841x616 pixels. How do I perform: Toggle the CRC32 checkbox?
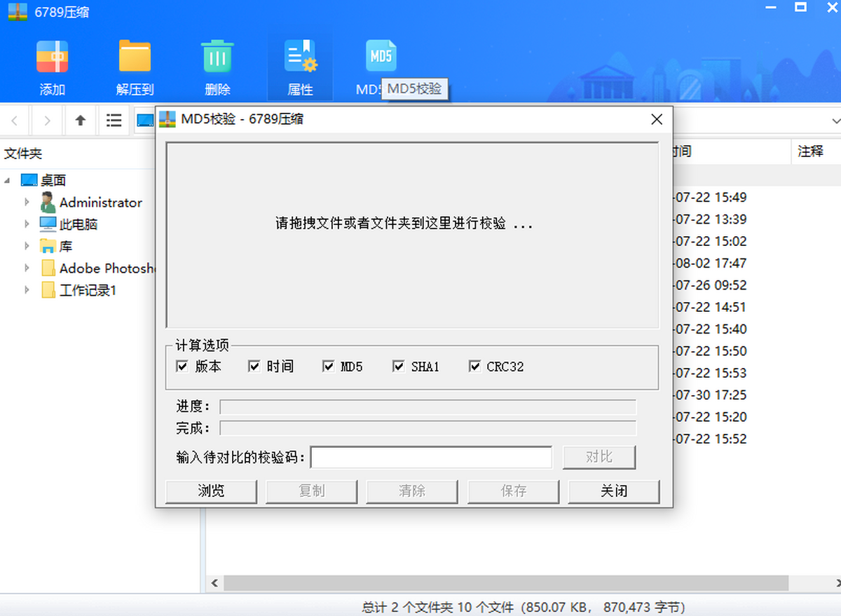pos(474,367)
